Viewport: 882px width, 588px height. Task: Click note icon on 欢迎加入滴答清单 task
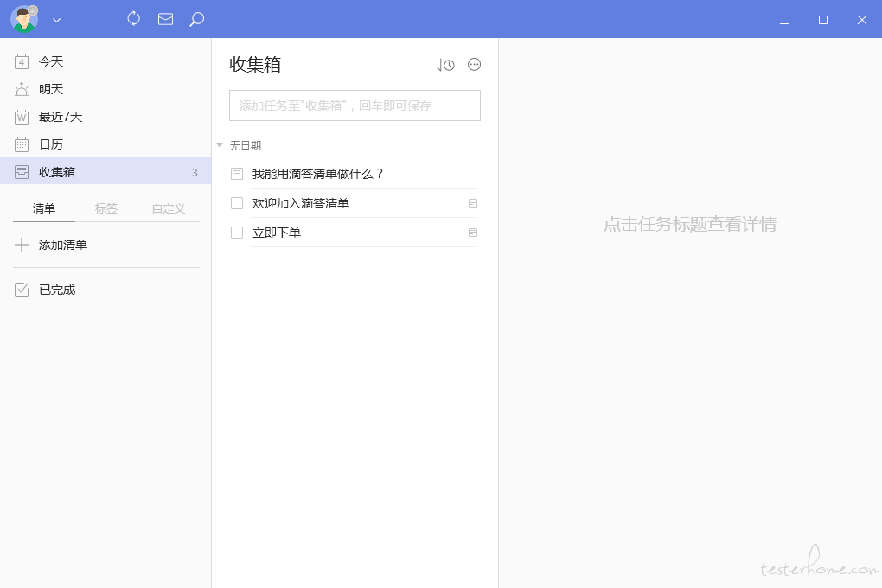(472, 203)
